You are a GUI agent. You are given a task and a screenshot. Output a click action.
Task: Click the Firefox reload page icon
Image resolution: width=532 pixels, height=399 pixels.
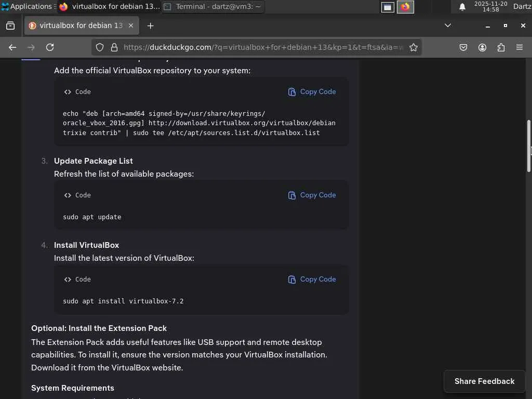click(x=50, y=47)
